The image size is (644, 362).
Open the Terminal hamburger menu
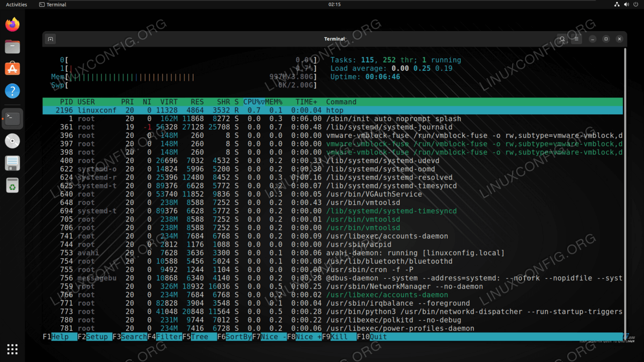576,39
